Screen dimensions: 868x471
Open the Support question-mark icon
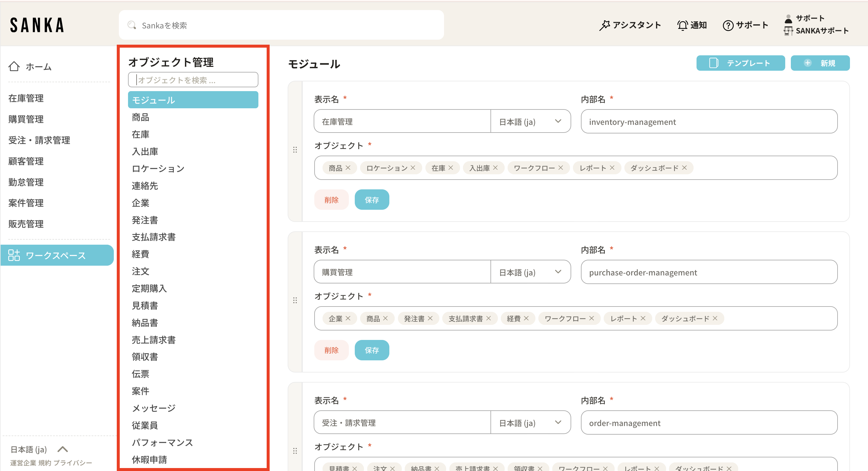coord(728,25)
